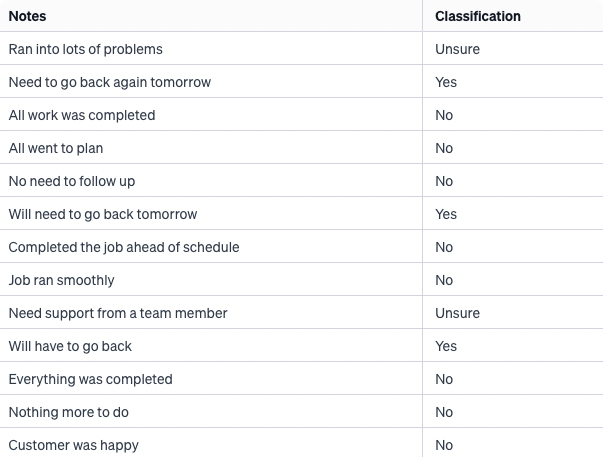Click the 'All work was completed' note
The width and height of the screenshot is (603, 457).
coord(82,115)
